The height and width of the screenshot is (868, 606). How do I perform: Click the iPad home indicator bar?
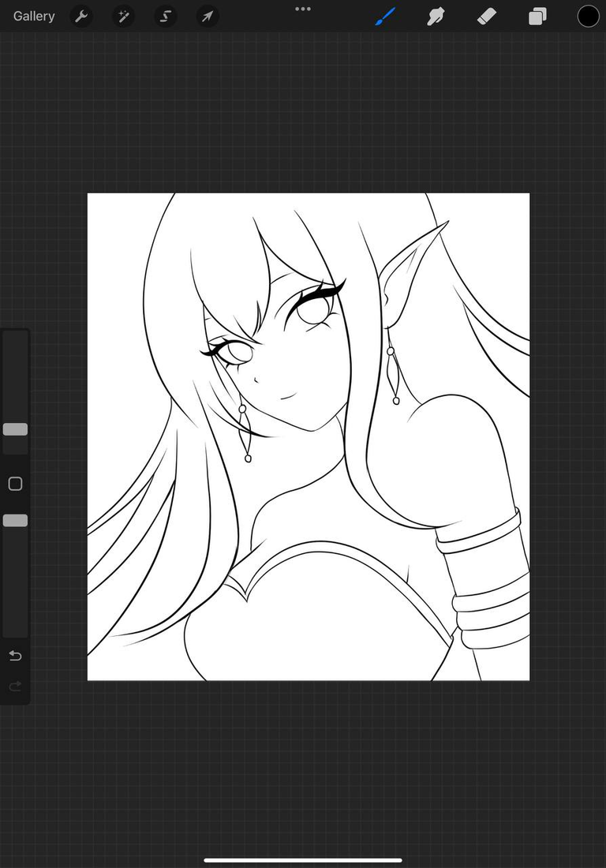[x=303, y=860]
